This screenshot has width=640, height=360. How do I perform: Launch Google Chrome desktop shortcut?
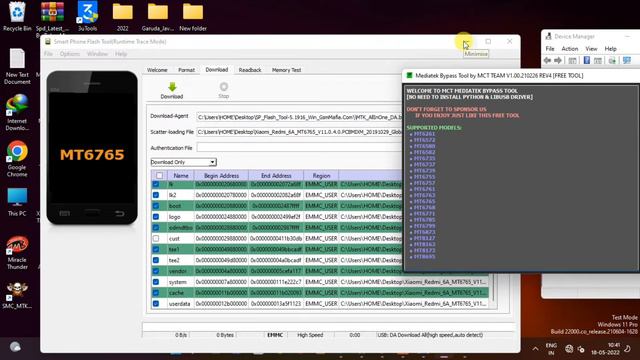pyautogui.click(x=17, y=151)
